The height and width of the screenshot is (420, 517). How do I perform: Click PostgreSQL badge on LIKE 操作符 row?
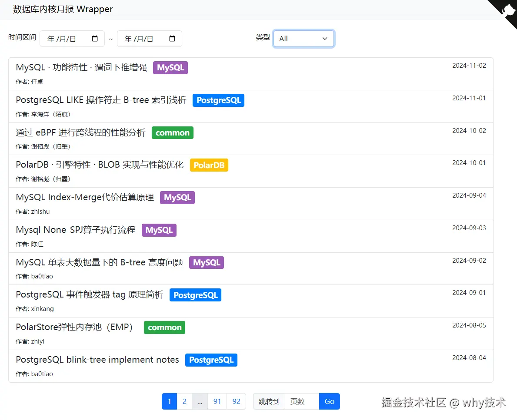[218, 100]
